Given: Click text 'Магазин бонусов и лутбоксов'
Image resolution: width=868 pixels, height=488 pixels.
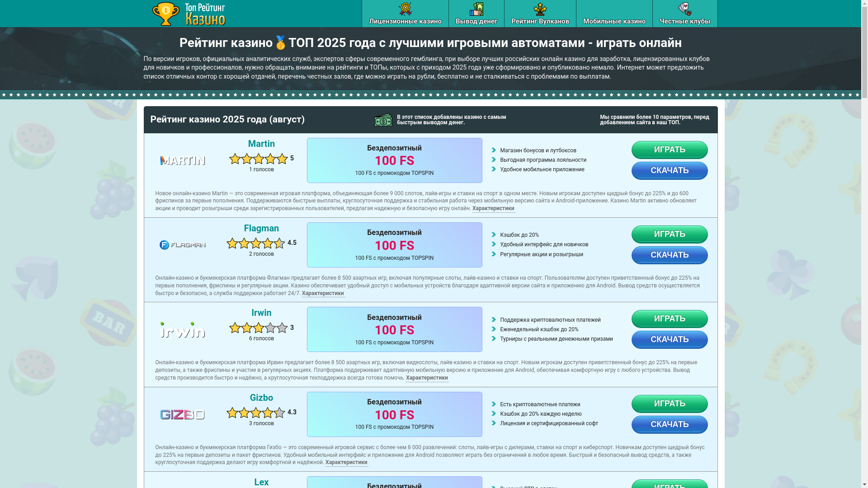Looking at the screenshot, I should (538, 150).
